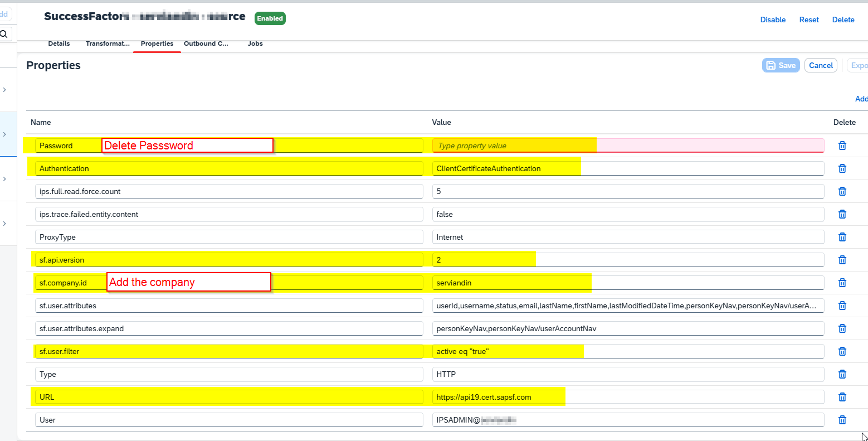Click the Export button
Viewport: 868px width, 441px height.
[858, 65]
